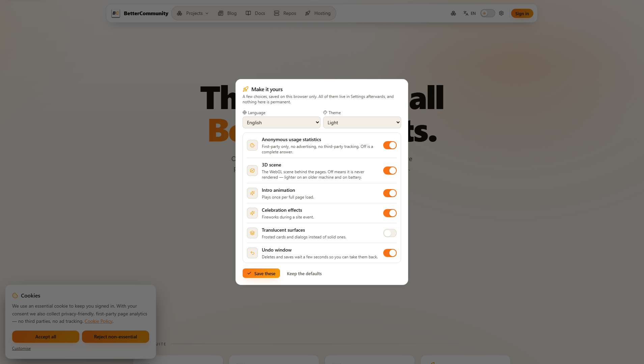Click the Celebration effects sparkle icon
The height and width of the screenshot is (364, 644).
(x=252, y=213)
